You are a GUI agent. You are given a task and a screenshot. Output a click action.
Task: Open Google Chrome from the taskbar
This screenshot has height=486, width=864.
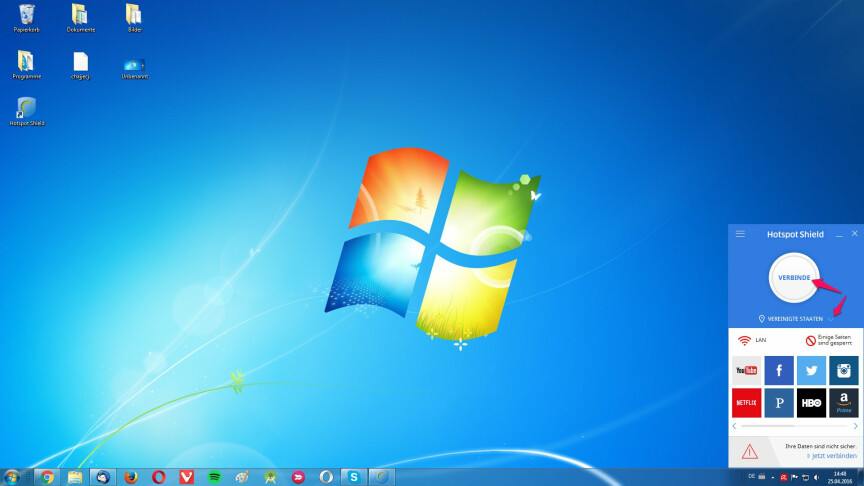pyautogui.click(x=47, y=477)
